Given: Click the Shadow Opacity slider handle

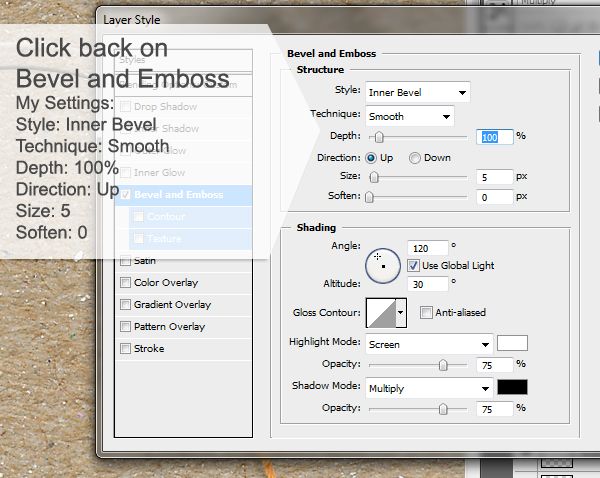Looking at the screenshot, I should click(443, 409).
